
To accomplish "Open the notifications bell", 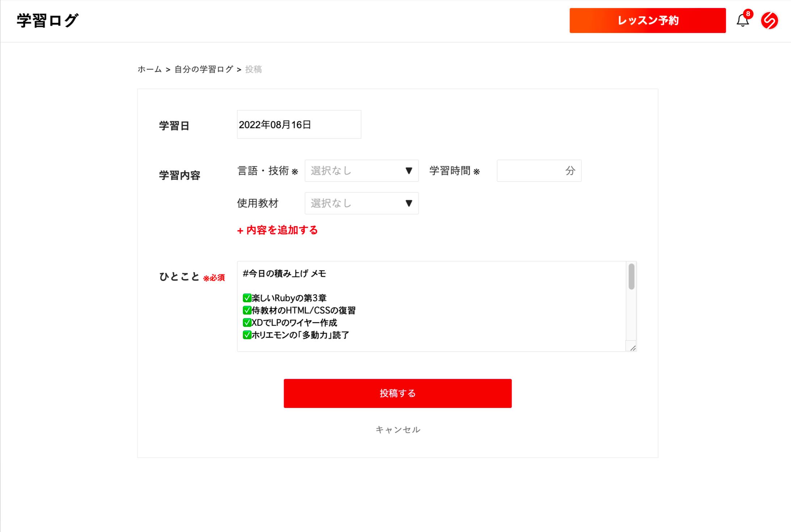I will [742, 20].
